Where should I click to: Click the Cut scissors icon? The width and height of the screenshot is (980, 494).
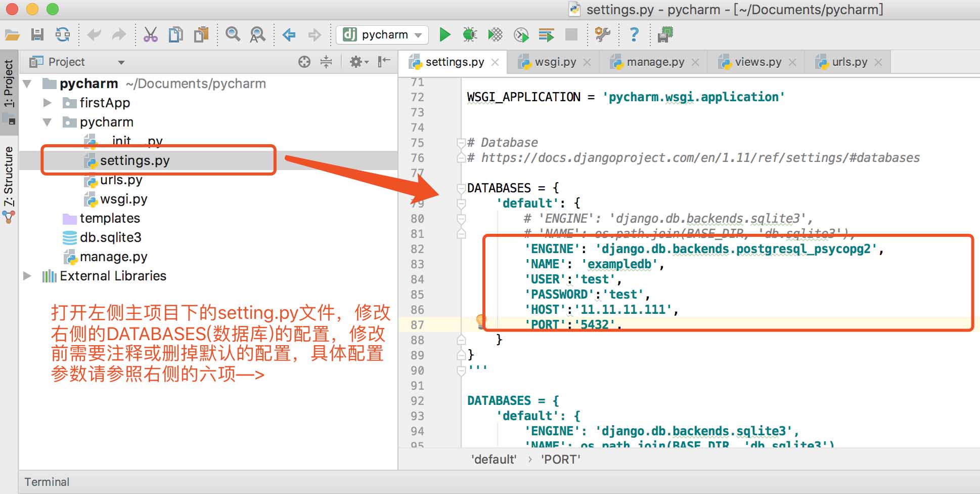tap(150, 34)
